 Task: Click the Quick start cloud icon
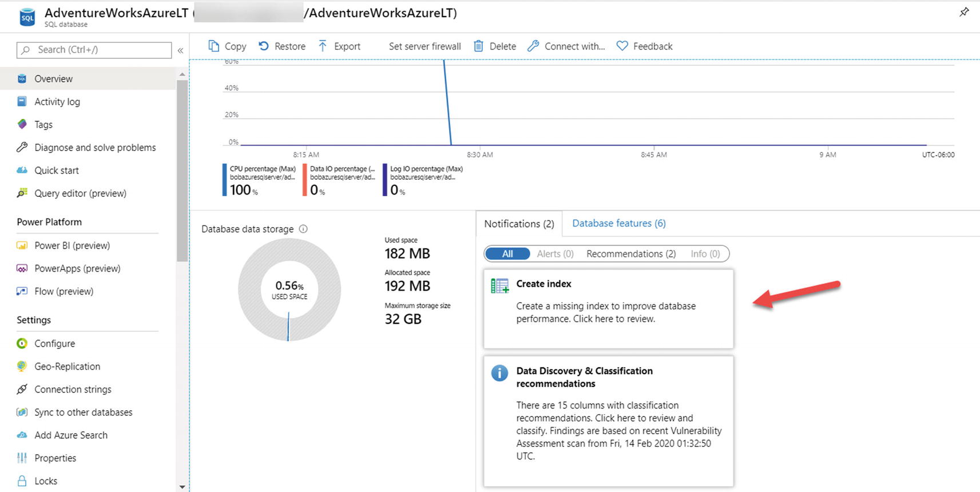(22, 170)
